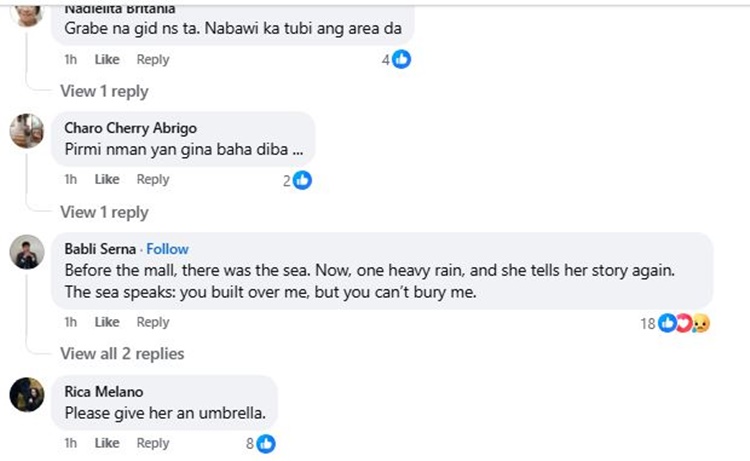Click like reaction icon on Charo's comment
The width and height of the screenshot is (750, 461).
coord(302,180)
